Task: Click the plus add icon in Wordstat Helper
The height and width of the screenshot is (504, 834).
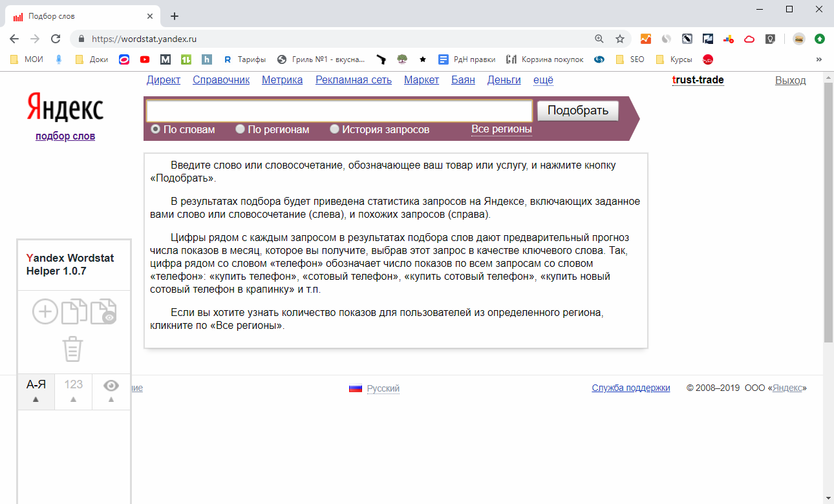Action: 45,312
